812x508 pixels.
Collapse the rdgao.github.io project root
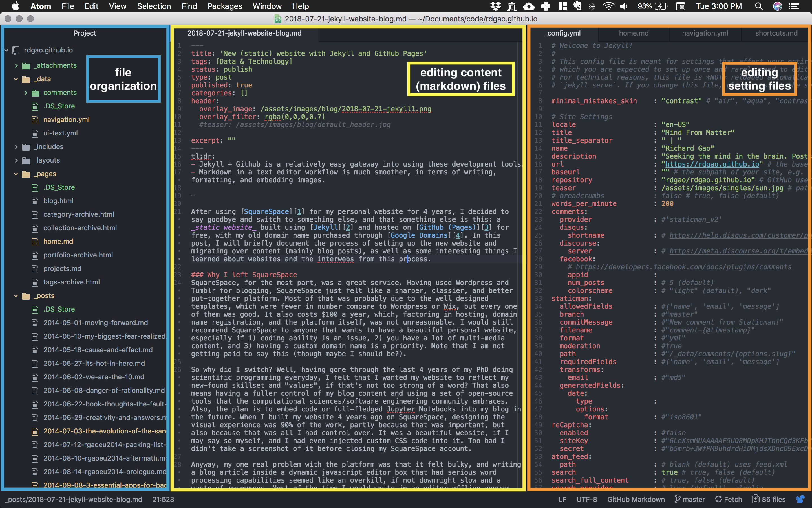(6, 50)
